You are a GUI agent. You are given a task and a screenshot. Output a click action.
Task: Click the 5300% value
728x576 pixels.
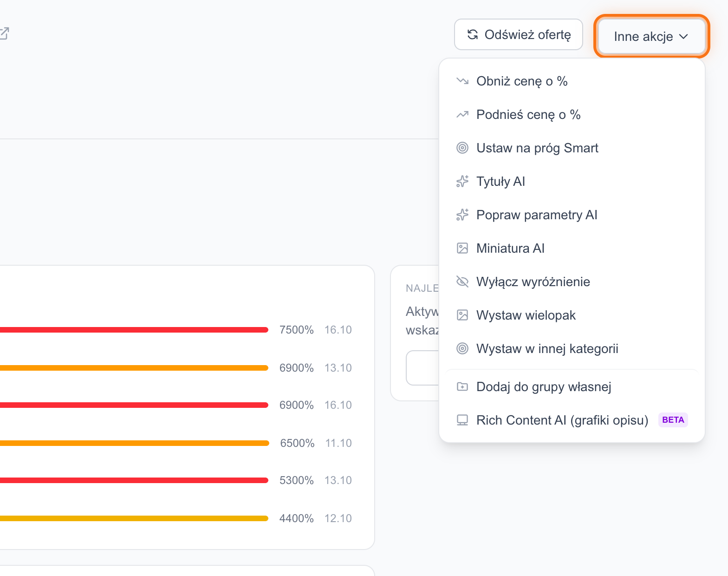[297, 480]
